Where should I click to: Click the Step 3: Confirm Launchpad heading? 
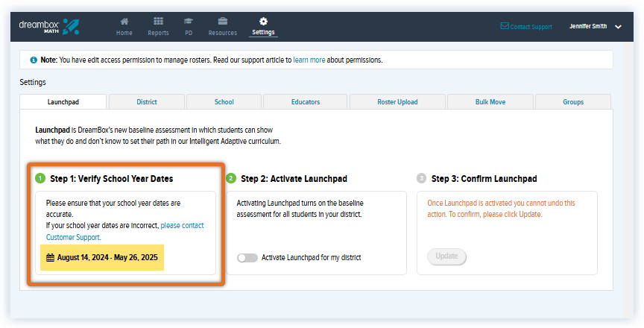click(x=484, y=179)
